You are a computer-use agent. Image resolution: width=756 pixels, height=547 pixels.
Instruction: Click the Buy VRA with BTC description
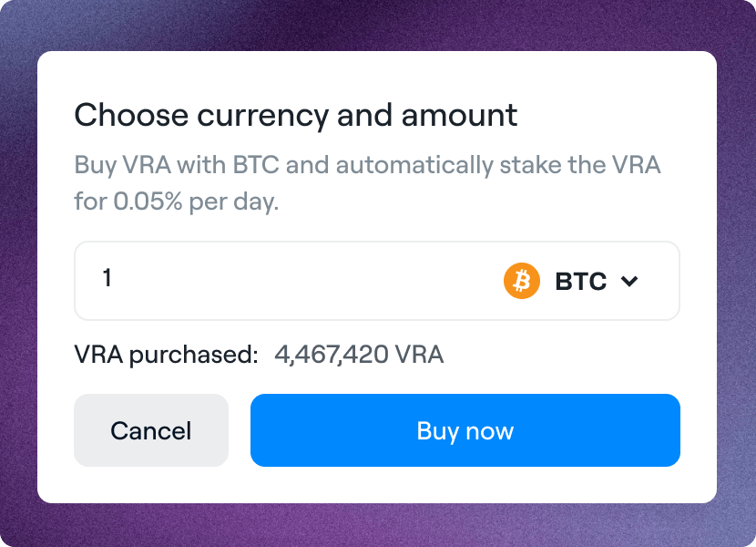[x=367, y=165]
